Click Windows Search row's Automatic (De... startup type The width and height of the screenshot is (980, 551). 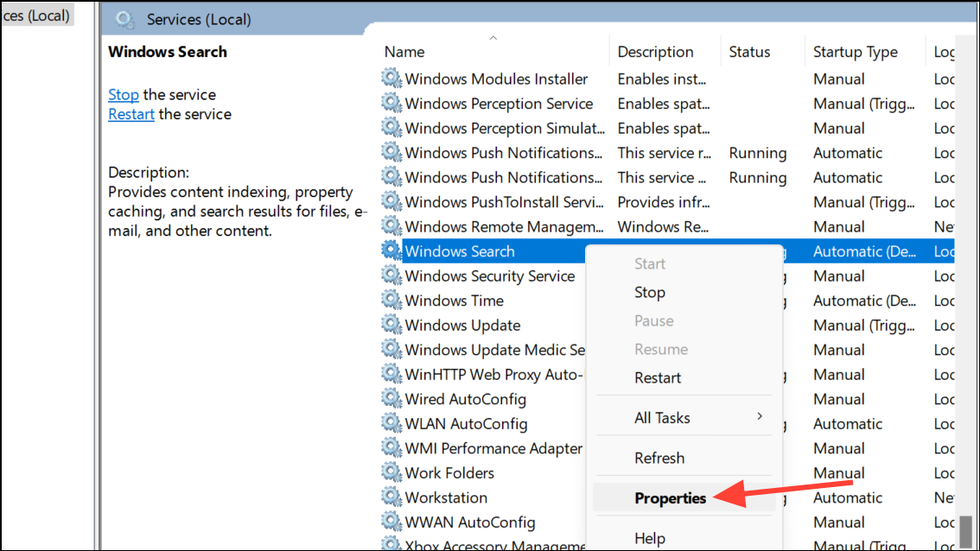tap(864, 252)
